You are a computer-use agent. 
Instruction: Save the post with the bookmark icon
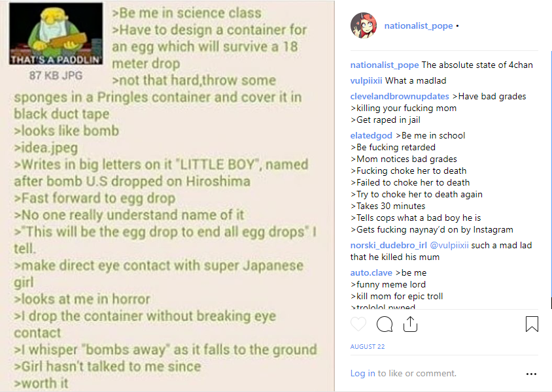coord(532,324)
